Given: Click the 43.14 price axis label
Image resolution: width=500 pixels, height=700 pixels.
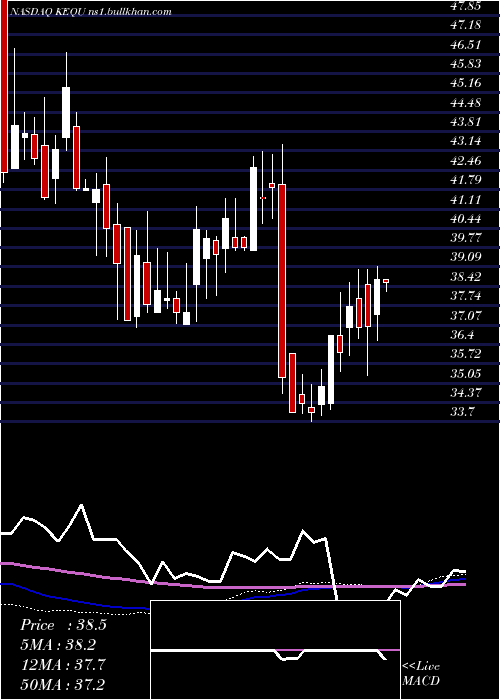Looking at the screenshot, I should [x=467, y=141].
